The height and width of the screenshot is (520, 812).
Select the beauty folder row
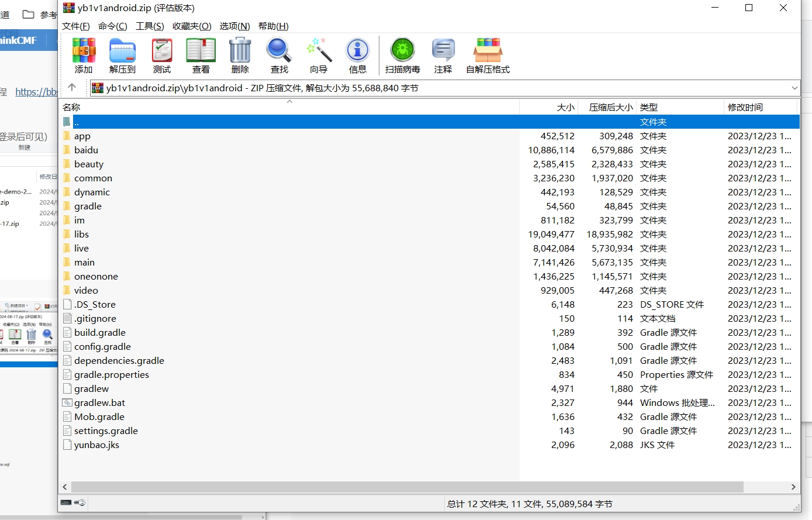(x=430, y=164)
